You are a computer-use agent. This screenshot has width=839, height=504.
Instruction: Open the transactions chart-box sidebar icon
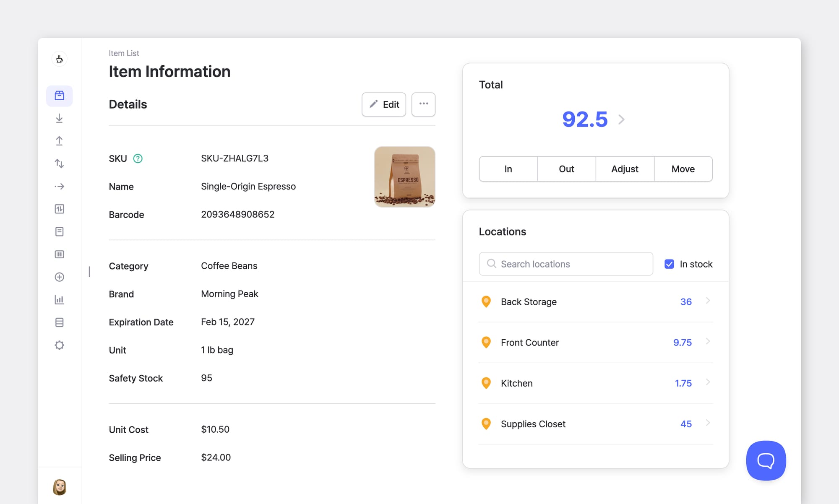[60, 209]
